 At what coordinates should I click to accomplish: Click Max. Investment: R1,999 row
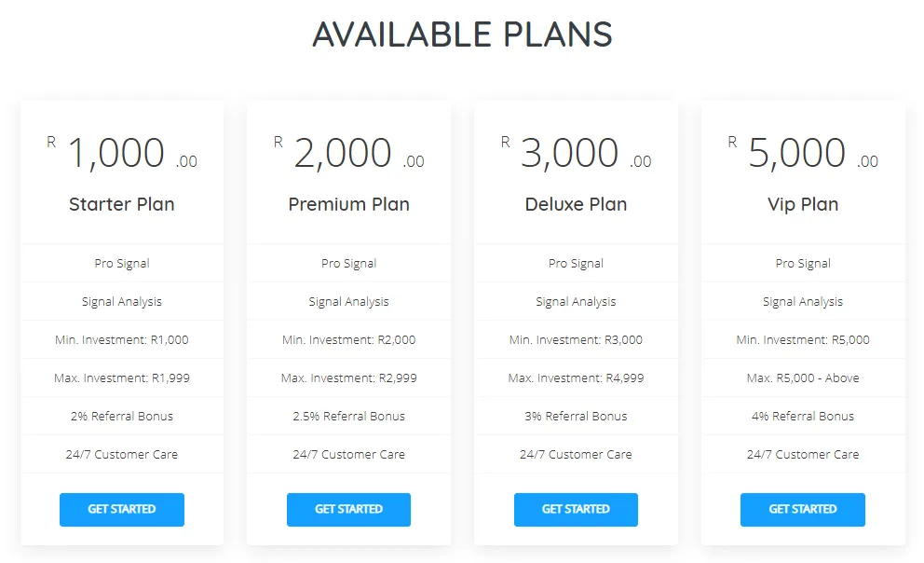[122, 378]
